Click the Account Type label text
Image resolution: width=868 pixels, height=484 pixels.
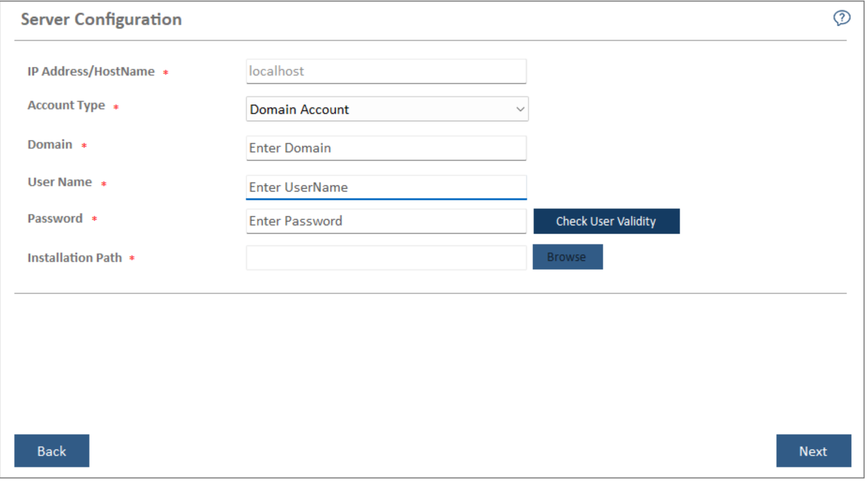66,106
